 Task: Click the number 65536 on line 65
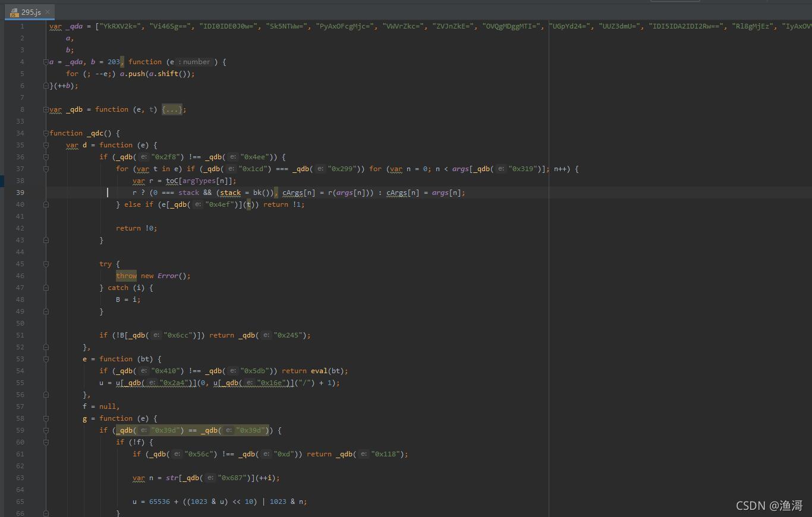(x=159, y=502)
